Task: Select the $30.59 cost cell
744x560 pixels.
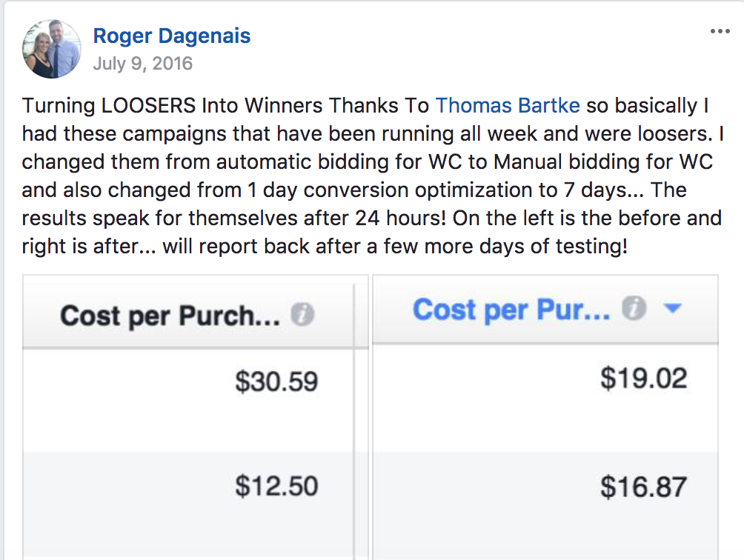Action: (276, 381)
